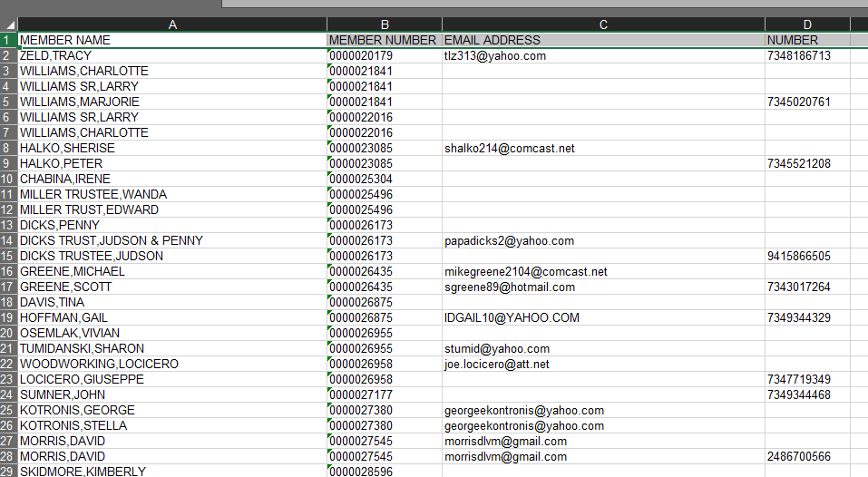The height and width of the screenshot is (477, 868).
Task: Click row 19 header number
Action: coord(8,317)
